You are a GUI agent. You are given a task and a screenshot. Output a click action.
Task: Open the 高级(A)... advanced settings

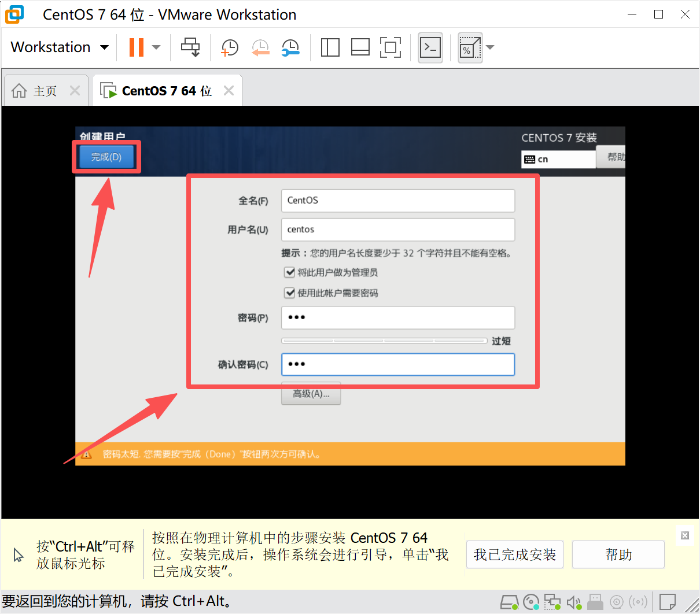pyautogui.click(x=311, y=394)
